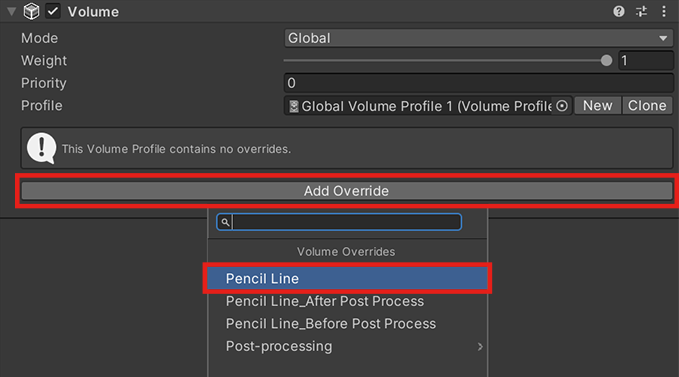Open the Profile object picker circle icon

pyautogui.click(x=562, y=106)
